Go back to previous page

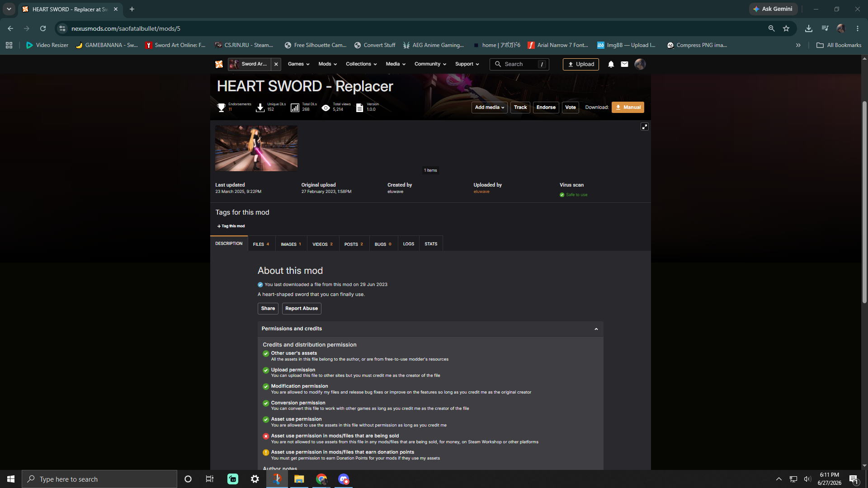click(x=10, y=28)
